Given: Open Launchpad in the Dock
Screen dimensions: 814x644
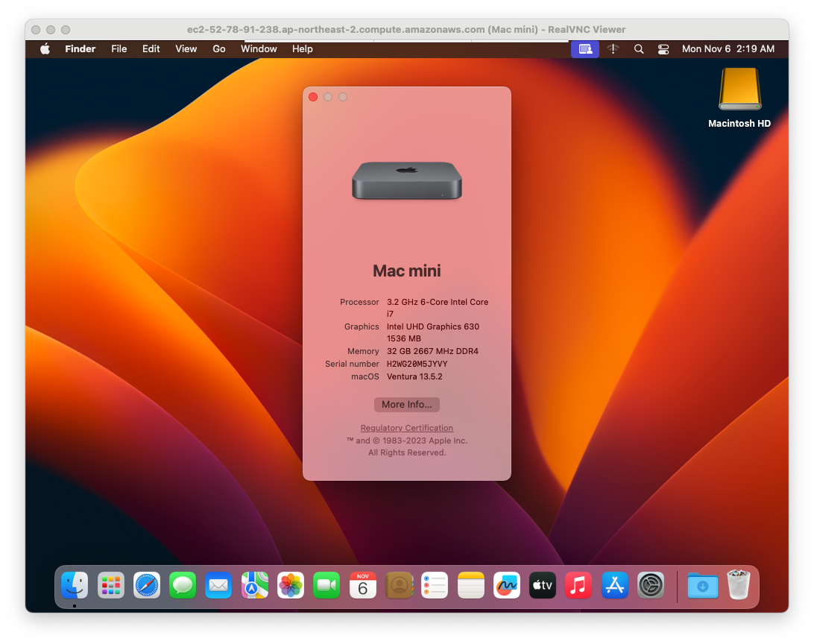Looking at the screenshot, I should (110, 585).
